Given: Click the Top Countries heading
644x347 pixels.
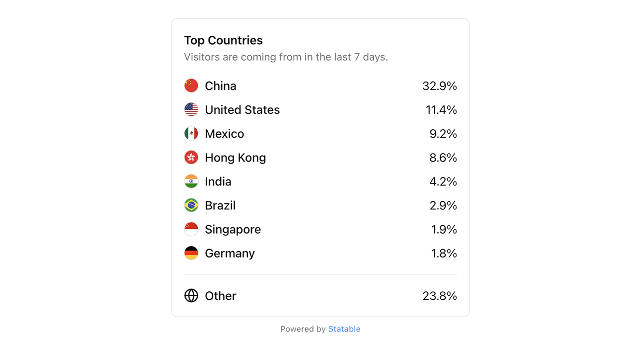Looking at the screenshot, I should coord(223,40).
